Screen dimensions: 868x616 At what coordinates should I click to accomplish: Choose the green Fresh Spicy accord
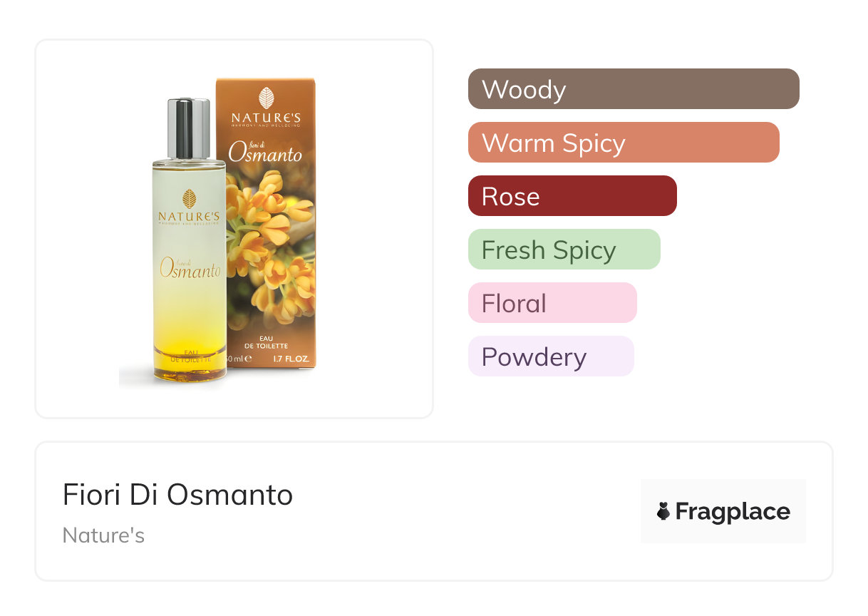click(x=564, y=250)
